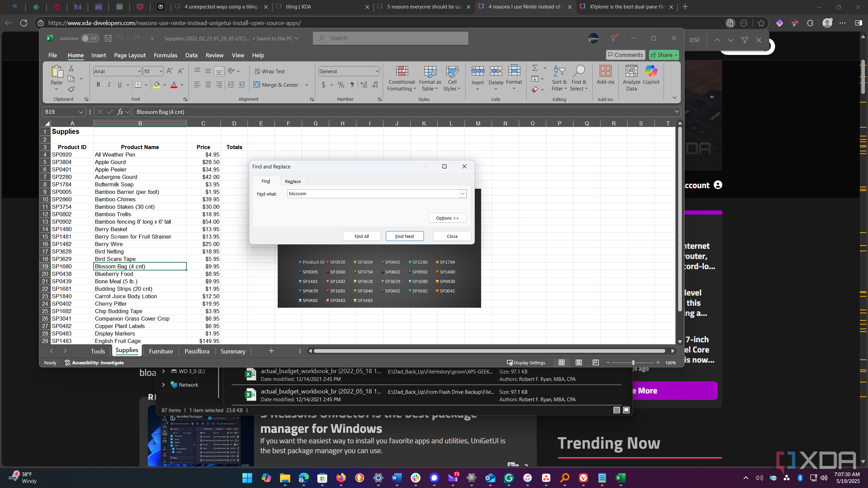Image resolution: width=868 pixels, height=488 pixels.
Task: Open Excel from Windows taskbar
Action: 620,478
